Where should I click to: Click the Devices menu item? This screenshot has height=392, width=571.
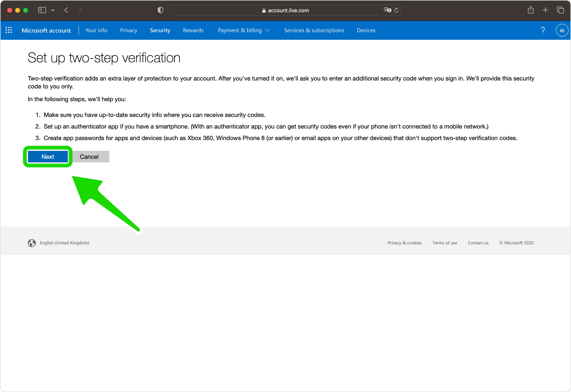(x=366, y=30)
